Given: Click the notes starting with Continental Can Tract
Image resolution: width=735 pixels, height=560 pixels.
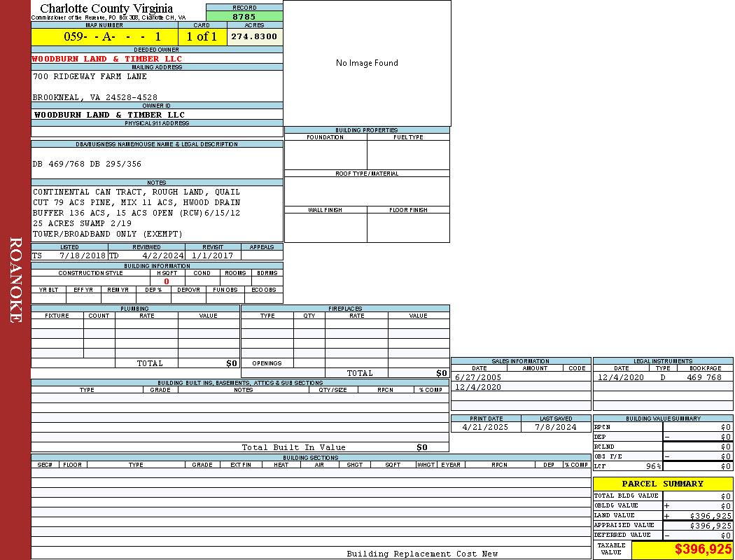Looking at the screenshot, I should [x=136, y=192].
